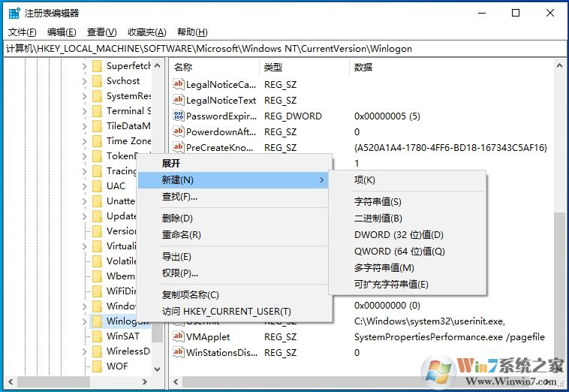569x392 pixels.
Task: Click the string icon of LegalNoticeText value
Action: point(178,100)
